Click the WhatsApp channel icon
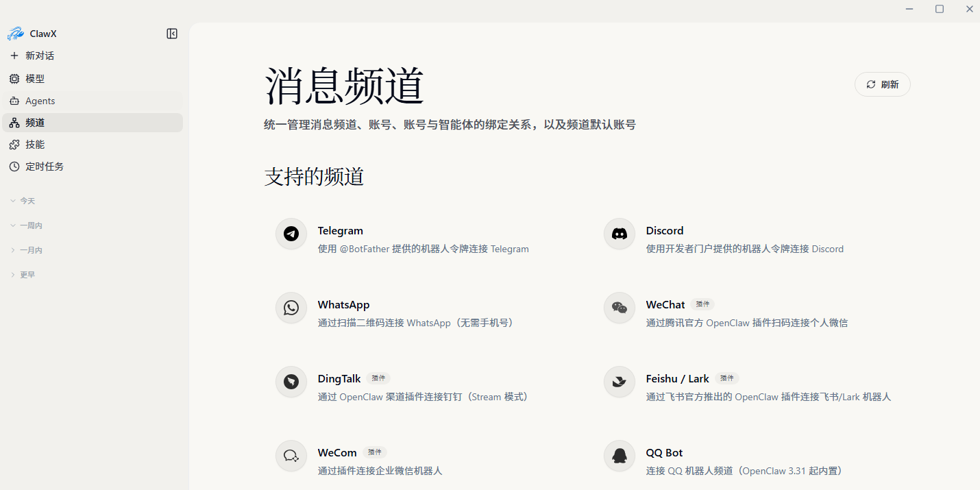The image size is (980, 490). point(291,308)
